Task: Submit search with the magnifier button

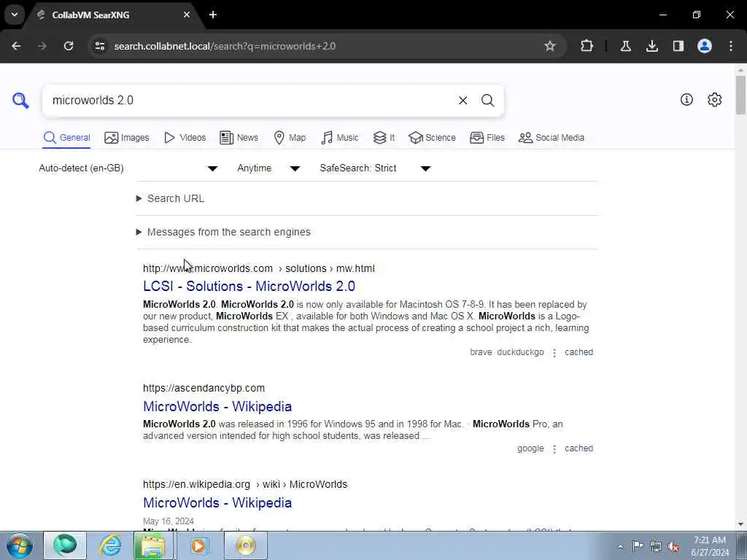Action: pyautogui.click(x=487, y=101)
